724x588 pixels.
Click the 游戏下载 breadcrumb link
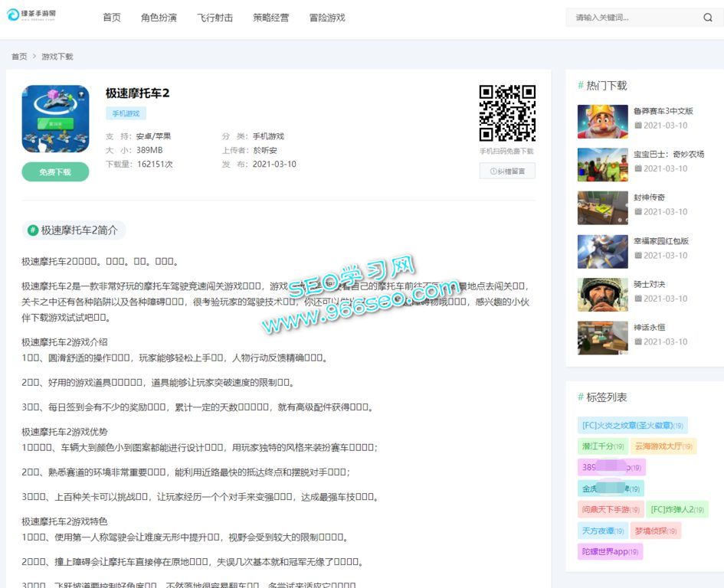click(57, 57)
